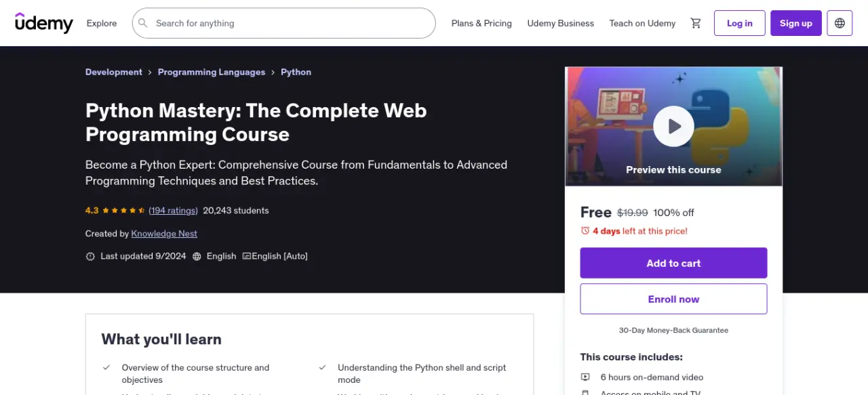868x395 pixels.
Task: Focus the Search for anything field
Action: point(284,23)
